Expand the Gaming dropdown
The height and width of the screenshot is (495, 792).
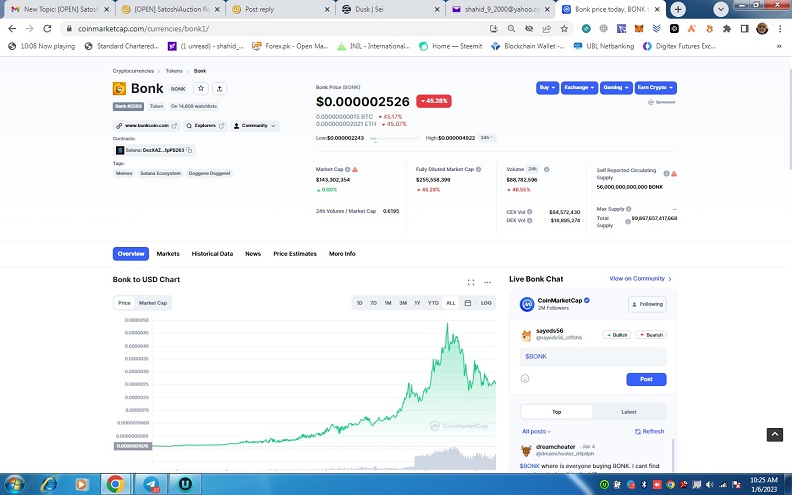pos(616,88)
